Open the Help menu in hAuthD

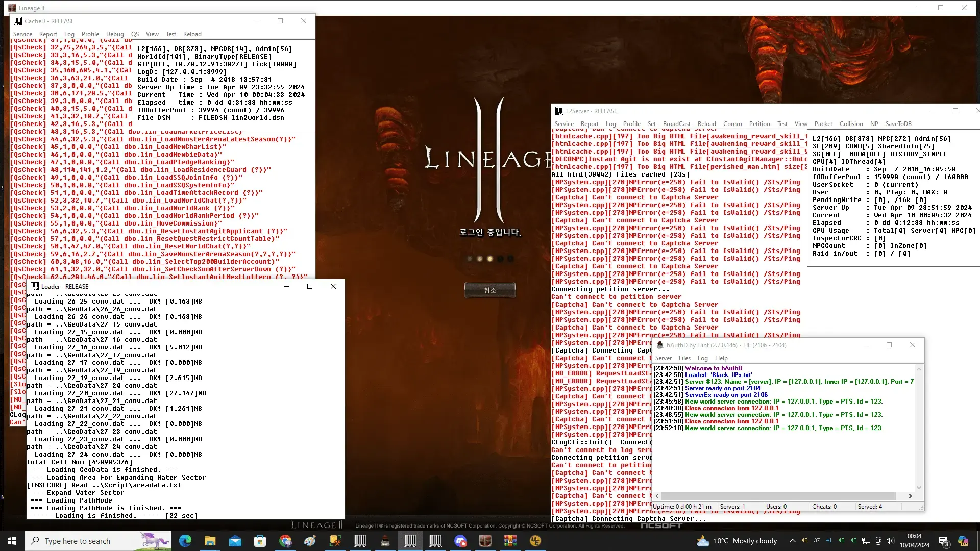coord(721,358)
